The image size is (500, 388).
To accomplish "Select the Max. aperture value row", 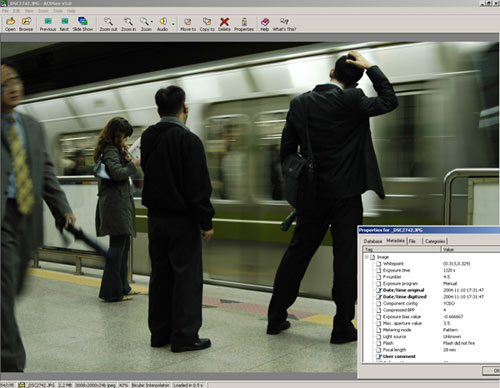I will click(437, 323).
